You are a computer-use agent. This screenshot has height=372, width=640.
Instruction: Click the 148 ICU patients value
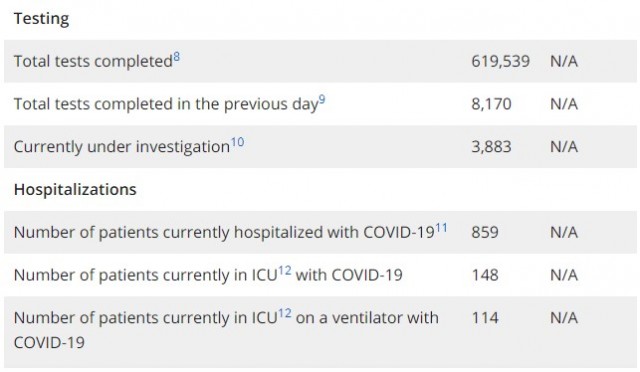pos(485,275)
